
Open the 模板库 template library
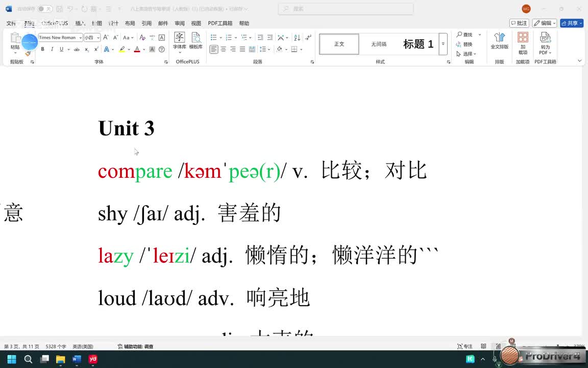click(x=196, y=41)
